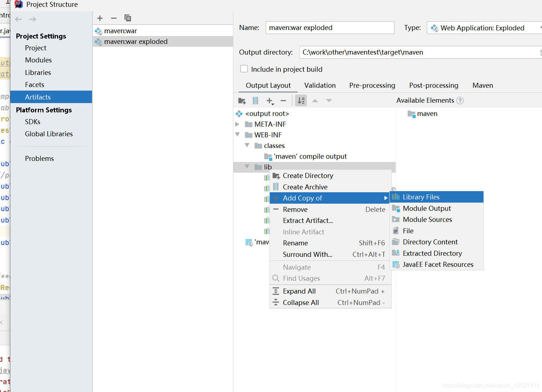This screenshot has height=392, width=542.
Task: Toggle the sort elements by name icon
Action: tap(301, 101)
